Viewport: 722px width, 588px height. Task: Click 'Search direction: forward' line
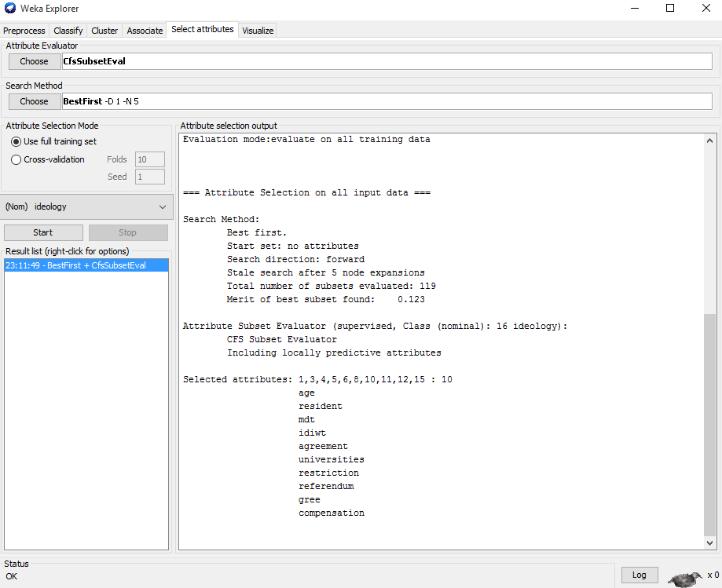(295, 260)
